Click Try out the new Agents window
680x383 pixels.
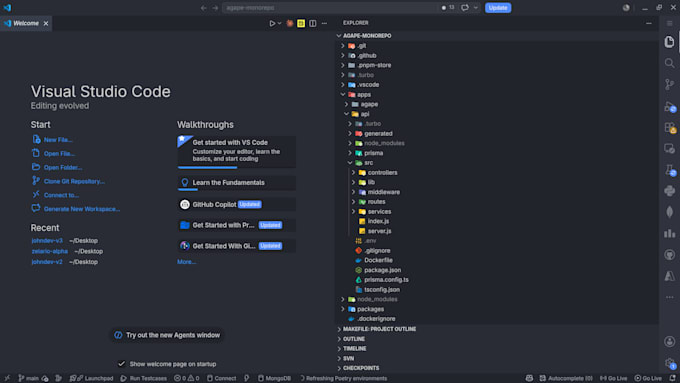167,335
